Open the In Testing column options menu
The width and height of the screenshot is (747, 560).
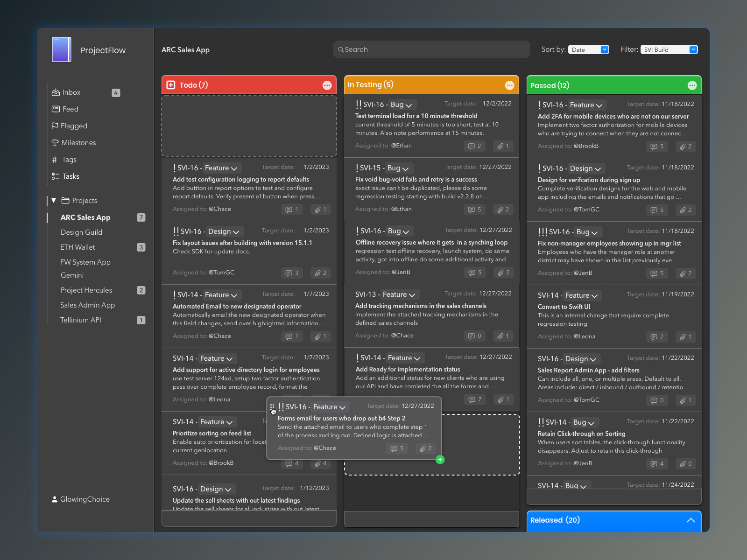point(509,85)
